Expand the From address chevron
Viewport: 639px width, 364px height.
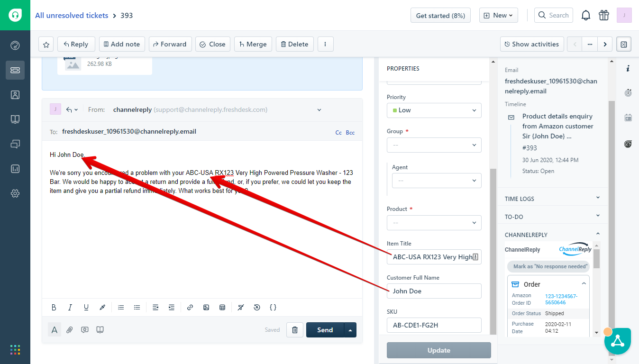coord(319,110)
